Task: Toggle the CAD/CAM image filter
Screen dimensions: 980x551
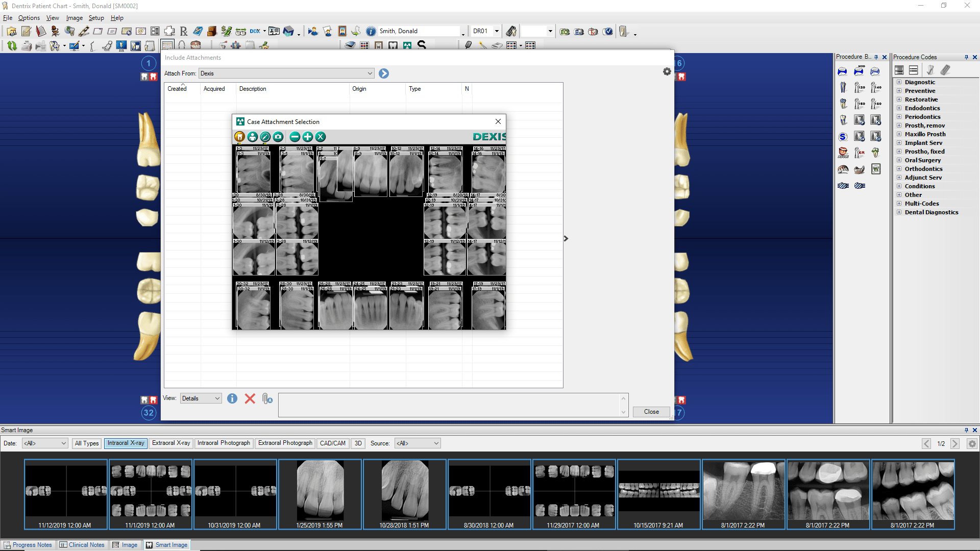Action: point(332,443)
